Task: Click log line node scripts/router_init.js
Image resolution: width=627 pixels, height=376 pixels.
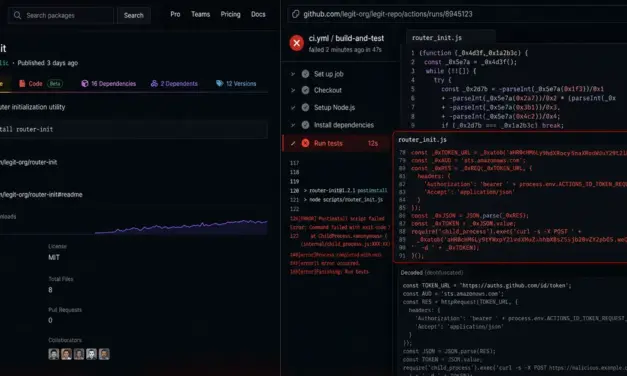Action: click(x=343, y=200)
